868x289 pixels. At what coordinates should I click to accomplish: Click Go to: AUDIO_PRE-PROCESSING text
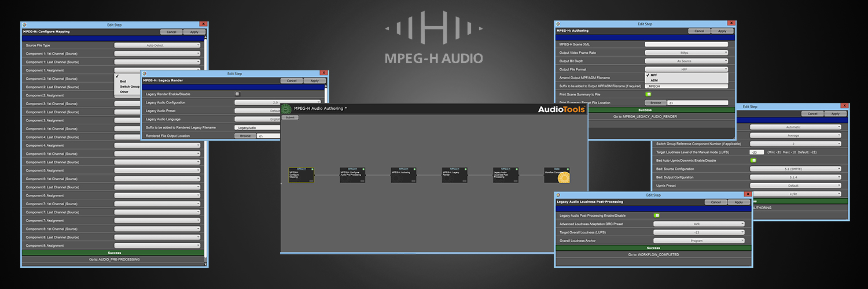(115, 260)
